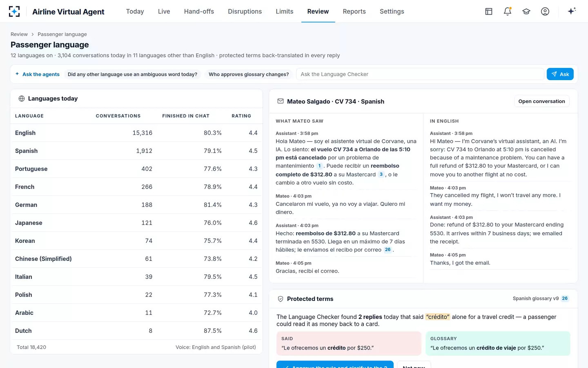Click the shield icon beside Protected terms
Viewport: 588px width, 368px height.
pos(281,299)
